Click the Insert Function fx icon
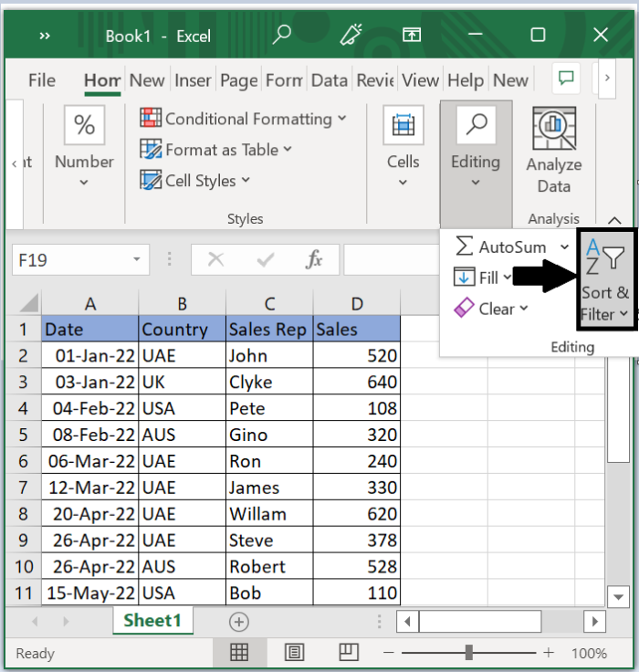The height and width of the screenshot is (672, 639). tap(314, 259)
